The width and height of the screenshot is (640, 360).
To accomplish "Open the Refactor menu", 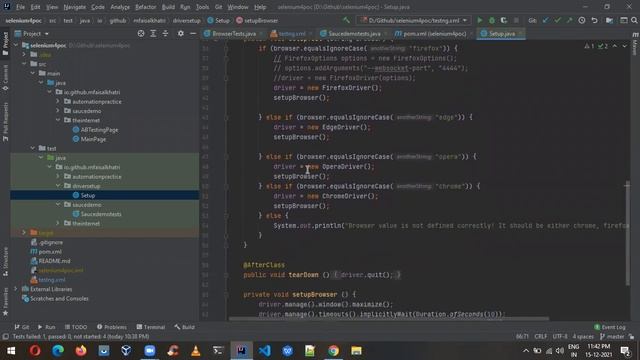I will (146, 7).
